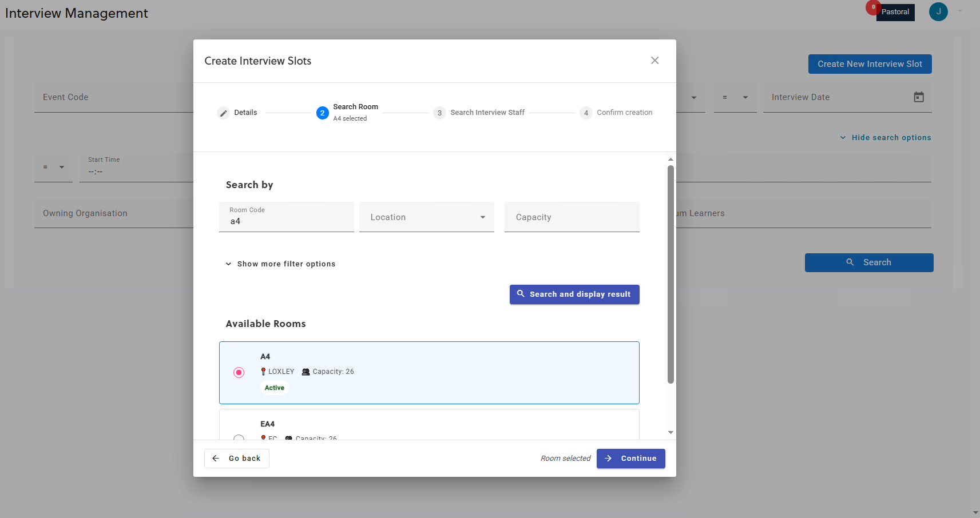Click the red location pin beside LOXLEY
Viewport: 980px width, 518px height.
pos(263,372)
